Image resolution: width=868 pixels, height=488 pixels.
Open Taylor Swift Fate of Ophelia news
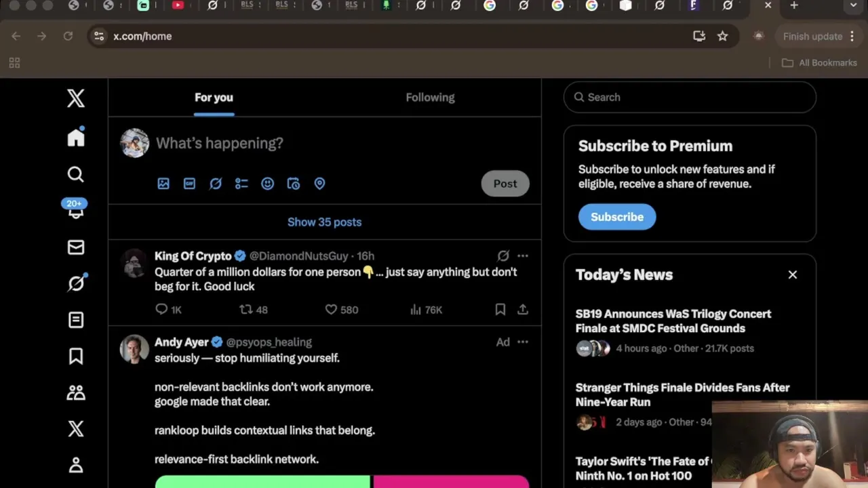[643, 468]
